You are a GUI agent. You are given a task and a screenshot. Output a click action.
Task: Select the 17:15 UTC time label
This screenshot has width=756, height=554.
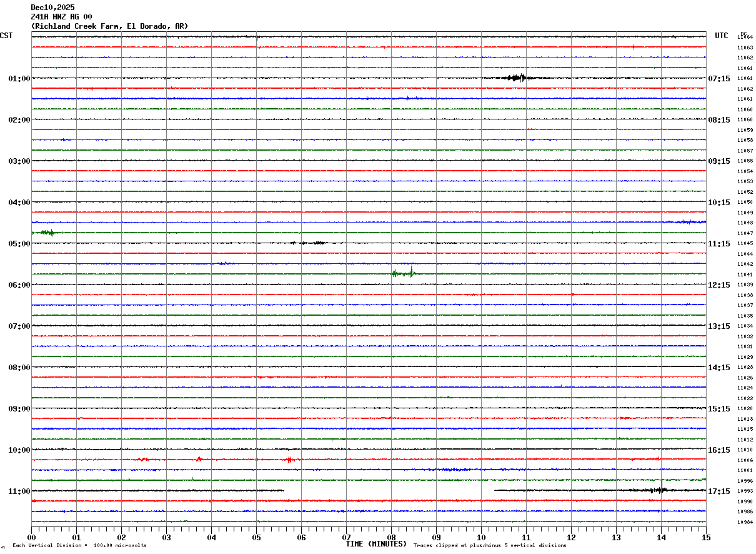(719, 491)
